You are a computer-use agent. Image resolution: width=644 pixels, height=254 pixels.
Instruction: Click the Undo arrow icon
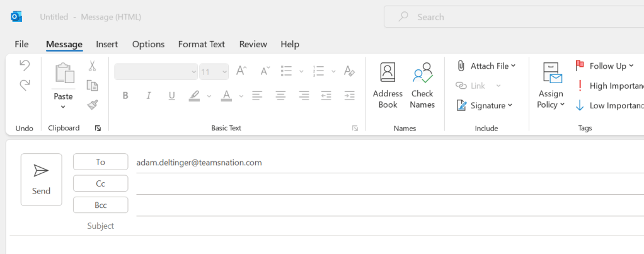coord(25,65)
